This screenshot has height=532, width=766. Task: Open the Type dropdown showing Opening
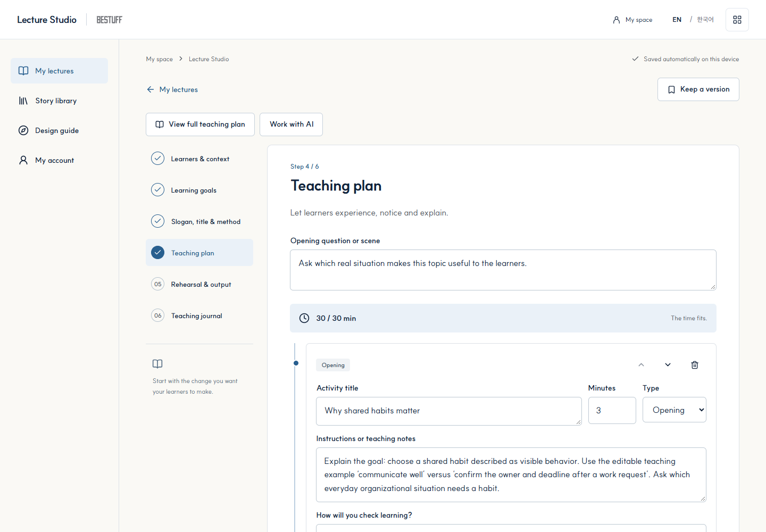[675, 410]
